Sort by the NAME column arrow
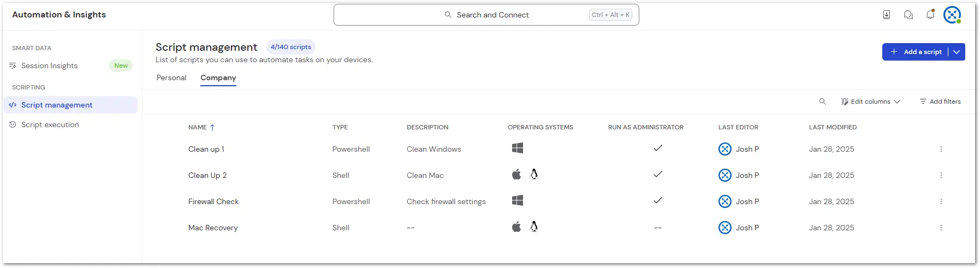 click(x=212, y=128)
